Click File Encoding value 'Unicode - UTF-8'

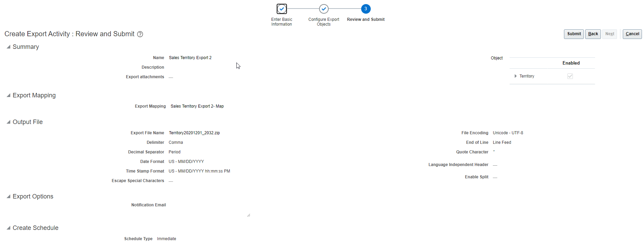pos(508,133)
